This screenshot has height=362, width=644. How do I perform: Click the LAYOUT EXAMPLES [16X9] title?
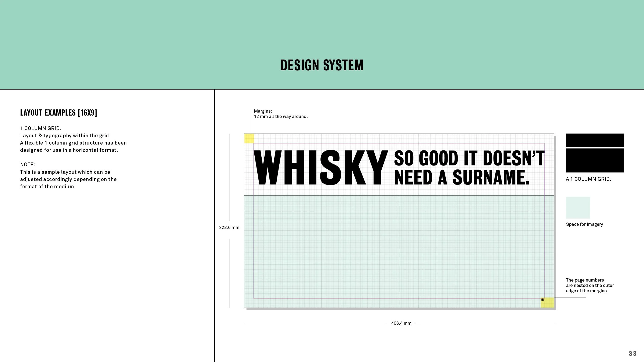(x=58, y=113)
